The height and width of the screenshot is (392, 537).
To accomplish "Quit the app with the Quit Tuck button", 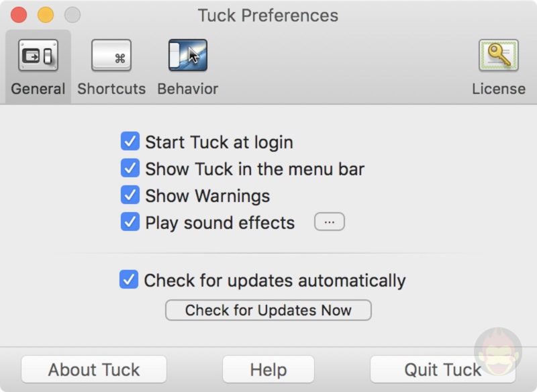I will [444, 369].
